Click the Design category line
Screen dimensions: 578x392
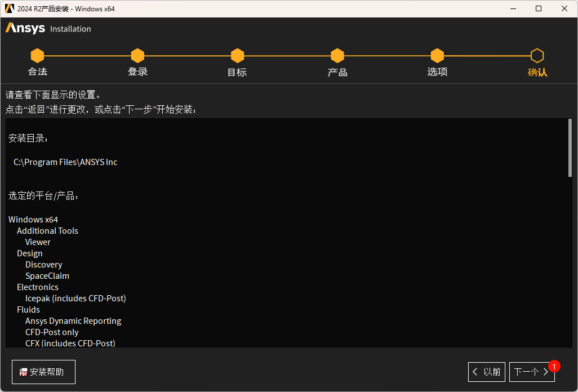point(30,254)
